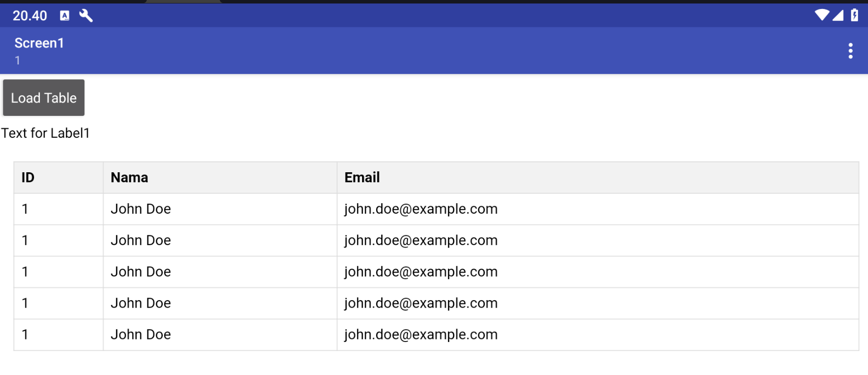The width and height of the screenshot is (868, 375).
Task: Tap the wrench icon in status bar
Action: pyautogui.click(x=86, y=15)
